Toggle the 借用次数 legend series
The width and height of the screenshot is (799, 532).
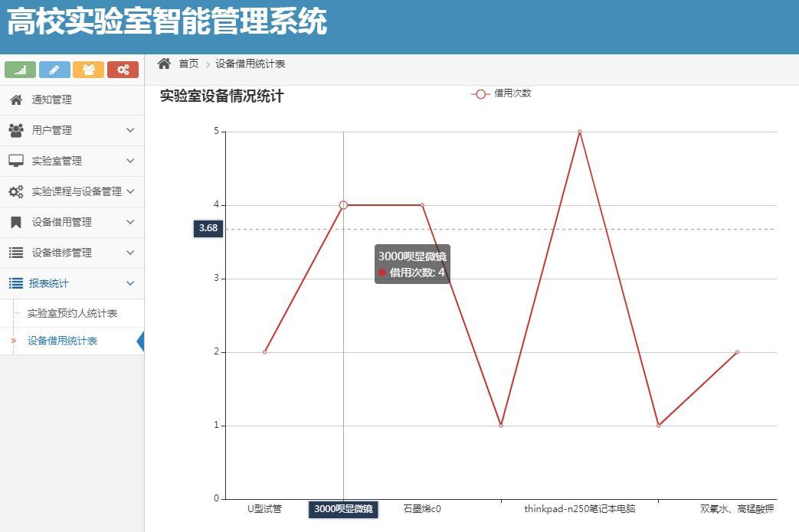(502, 93)
